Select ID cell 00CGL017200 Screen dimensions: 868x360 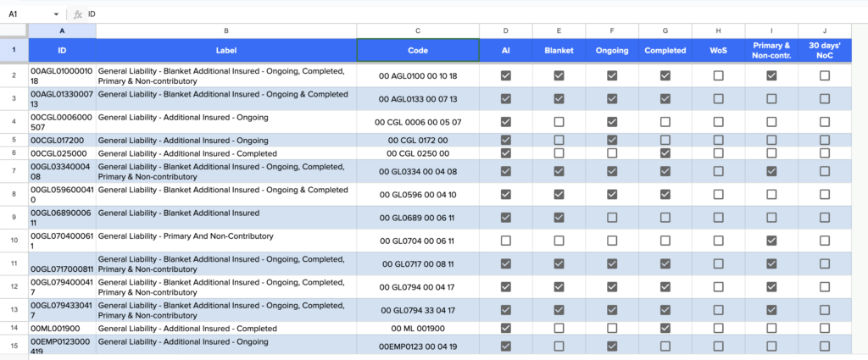[x=62, y=141]
